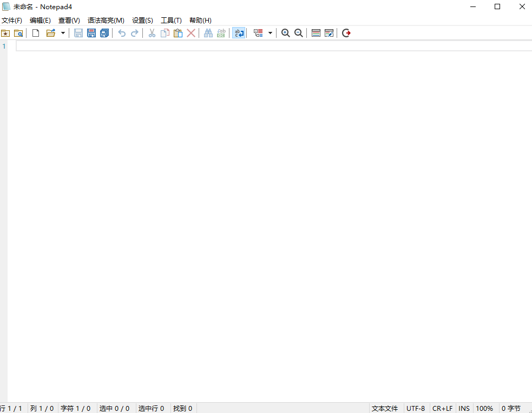
Task: Cut selection using the scissors icon
Action: [152, 33]
